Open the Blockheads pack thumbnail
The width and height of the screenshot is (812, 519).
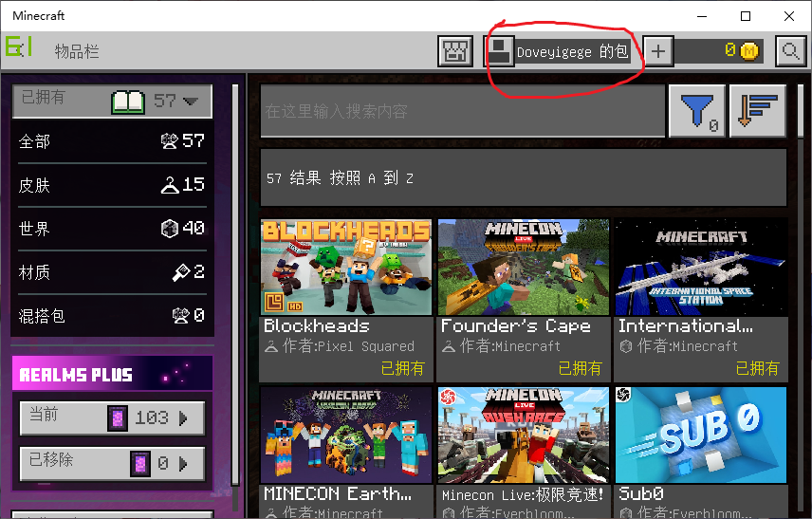pyautogui.click(x=346, y=268)
